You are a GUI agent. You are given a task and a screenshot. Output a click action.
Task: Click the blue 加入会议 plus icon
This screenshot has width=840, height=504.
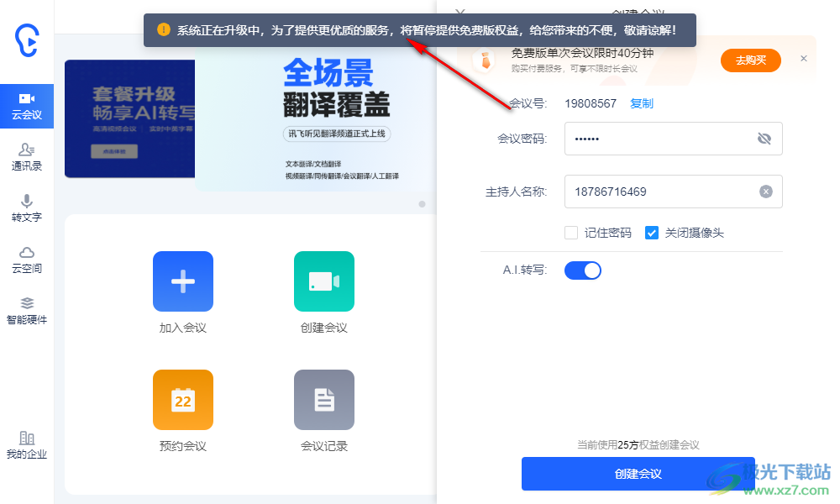click(182, 281)
